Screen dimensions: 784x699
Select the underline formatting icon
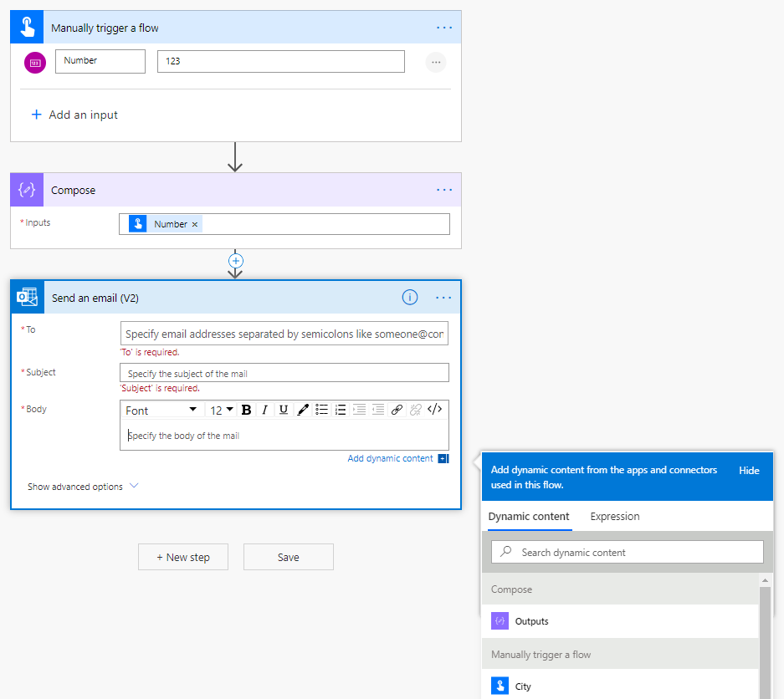tap(284, 410)
